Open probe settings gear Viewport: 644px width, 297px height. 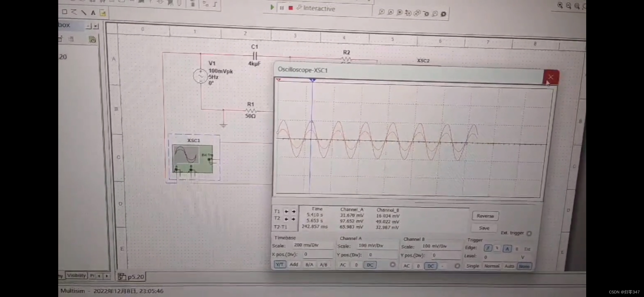443,14
